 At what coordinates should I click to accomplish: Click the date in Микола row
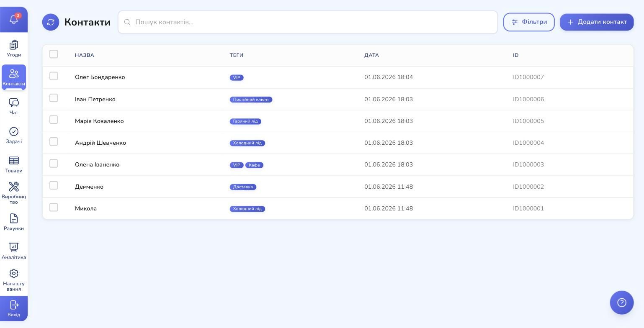389,209
